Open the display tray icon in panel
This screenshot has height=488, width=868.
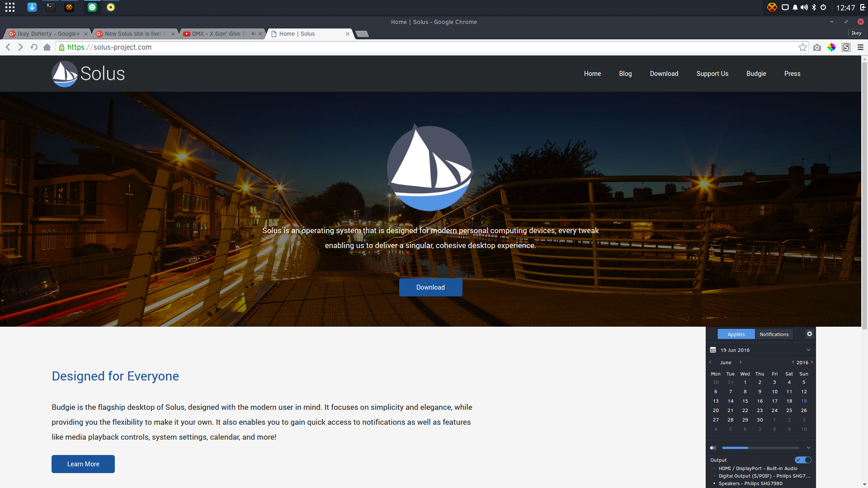[x=785, y=7]
